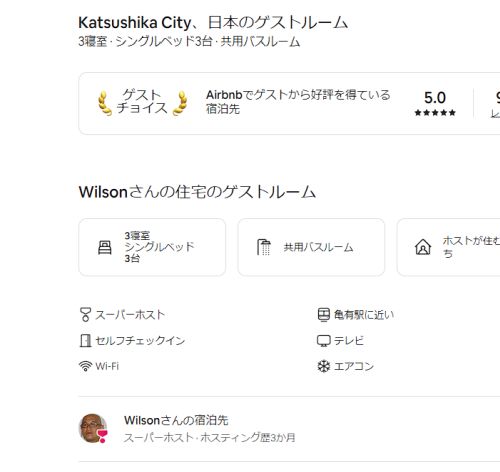Click the Wi-Fi signal icon
Viewport: 500px width, 472px height.
coord(85,366)
